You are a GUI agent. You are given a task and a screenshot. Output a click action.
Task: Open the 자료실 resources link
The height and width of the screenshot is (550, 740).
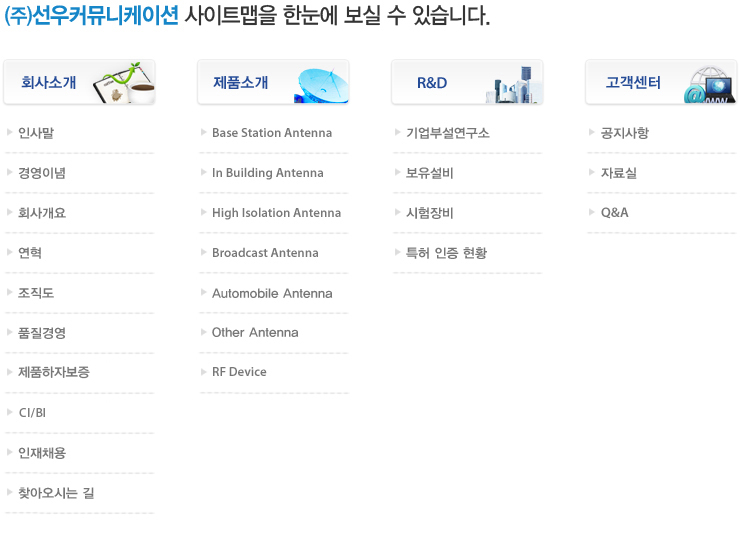coord(618,173)
